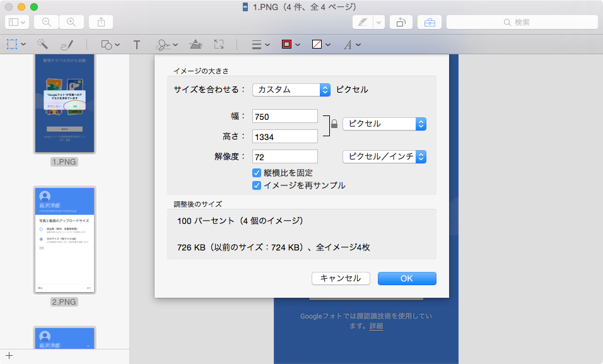
Task: Click the Adjust Color prism icon
Action: pyautogui.click(x=196, y=44)
